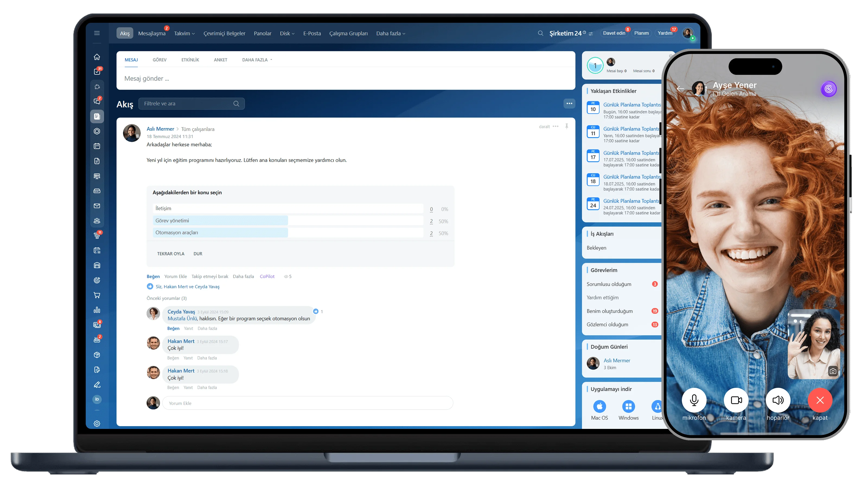The height and width of the screenshot is (488, 868).
Task: Click Görev yönetimi poll result bar
Action: pyautogui.click(x=220, y=221)
